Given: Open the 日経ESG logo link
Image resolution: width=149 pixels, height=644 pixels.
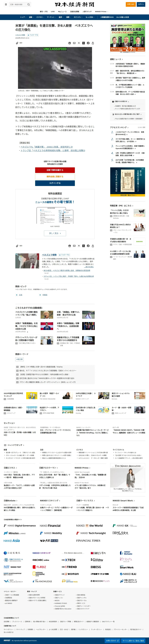Looking at the screenshot, I should pyautogui.click(x=96, y=567).
